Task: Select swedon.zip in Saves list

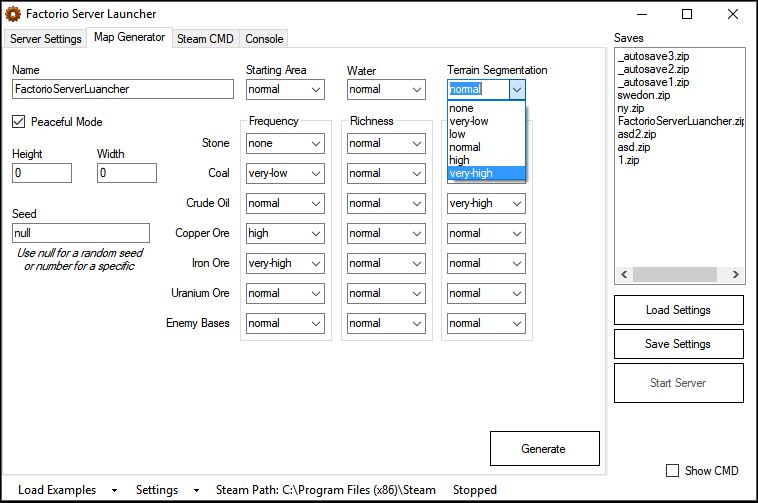Action: pyautogui.click(x=644, y=95)
